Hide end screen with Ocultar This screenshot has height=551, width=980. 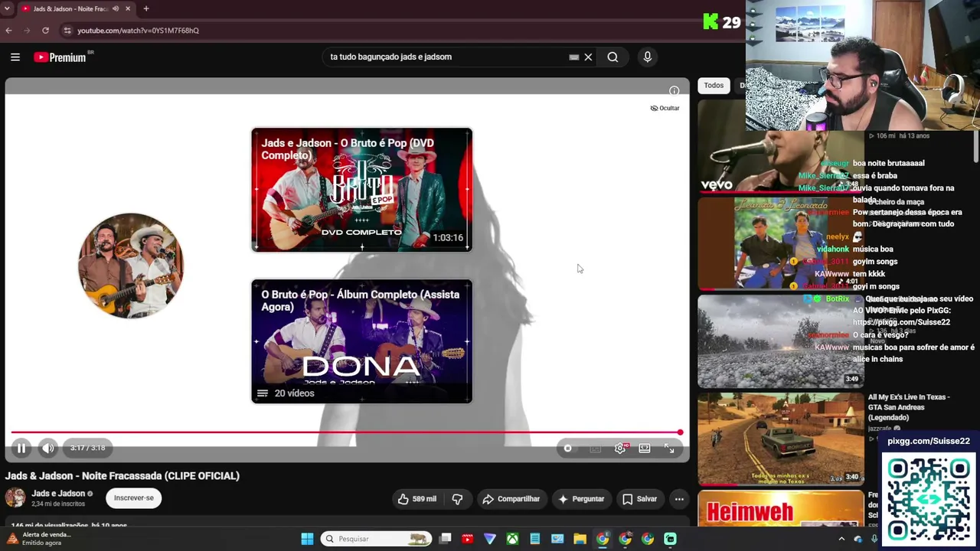click(665, 108)
